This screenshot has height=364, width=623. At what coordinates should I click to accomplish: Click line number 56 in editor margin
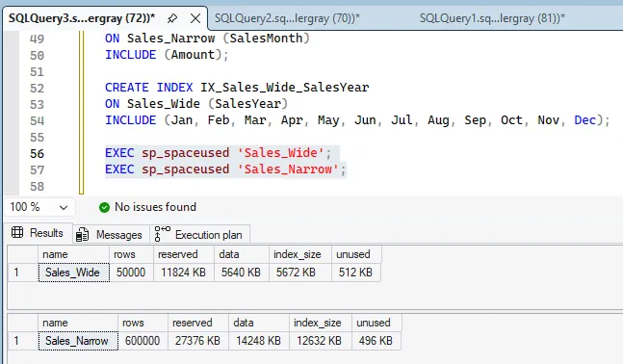coord(37,154)
